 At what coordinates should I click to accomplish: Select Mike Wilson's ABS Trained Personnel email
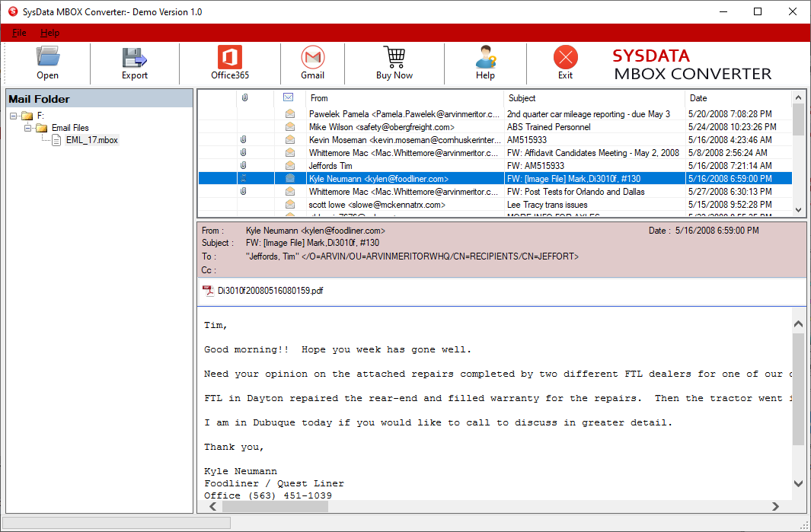pyautogui.click(x=495, y=126)
